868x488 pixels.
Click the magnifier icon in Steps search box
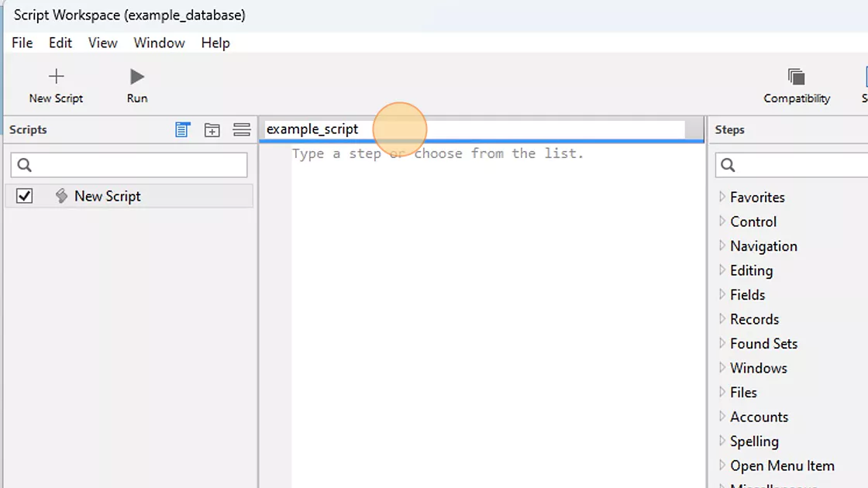point(727,165)
